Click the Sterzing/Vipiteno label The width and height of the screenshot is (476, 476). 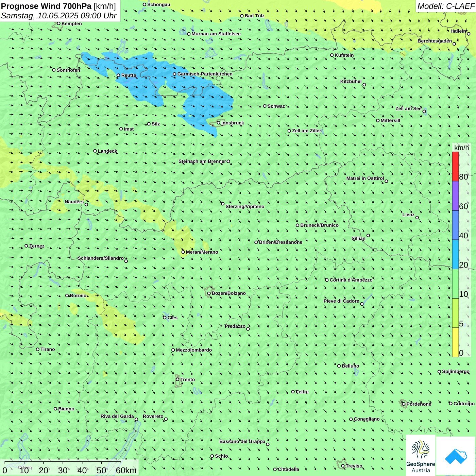coord(245,206)
